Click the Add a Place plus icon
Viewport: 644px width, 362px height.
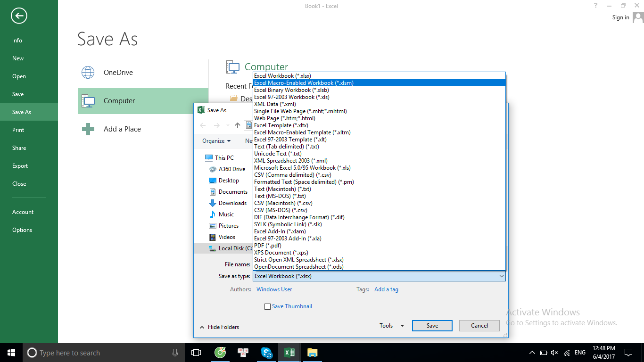click(88, 129)
